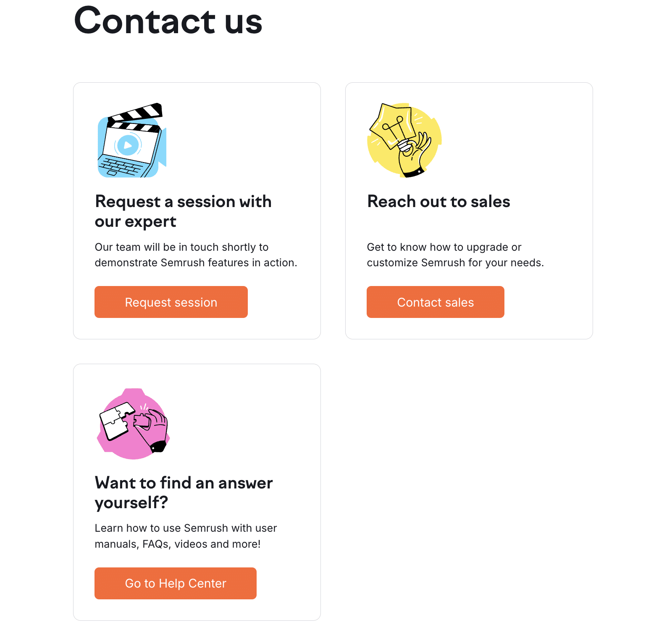
Task: Click the text about demonstrating Semrush features
Action: pyautogui.click(x=196, y=255)
